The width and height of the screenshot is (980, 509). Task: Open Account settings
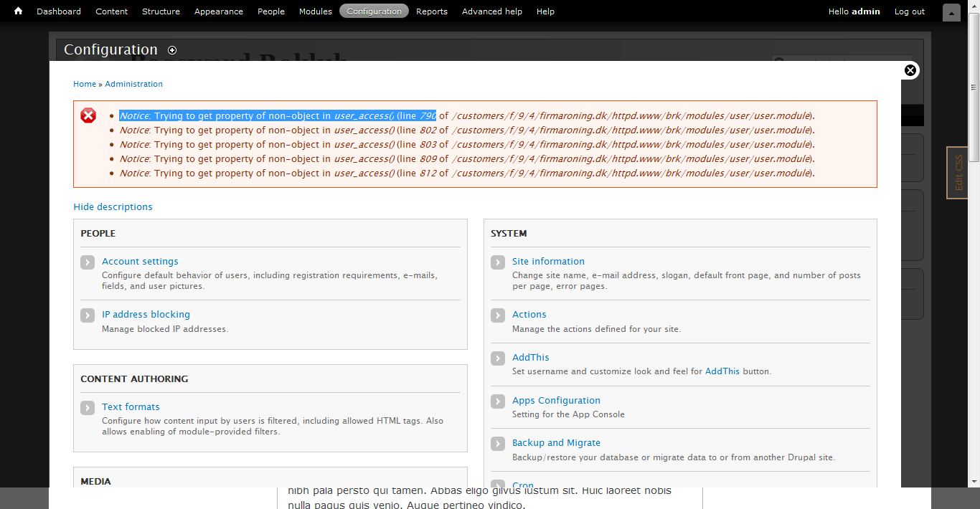tap(140, 262)
